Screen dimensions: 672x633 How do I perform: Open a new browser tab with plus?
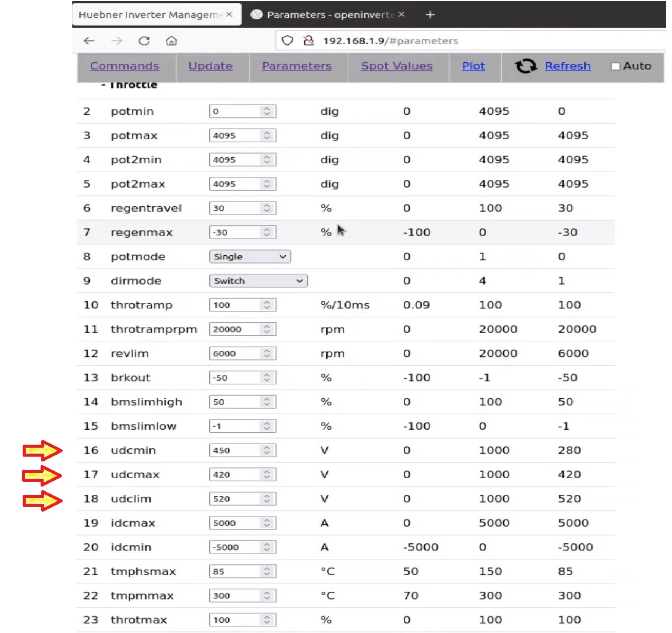click(x=430, y=14)
